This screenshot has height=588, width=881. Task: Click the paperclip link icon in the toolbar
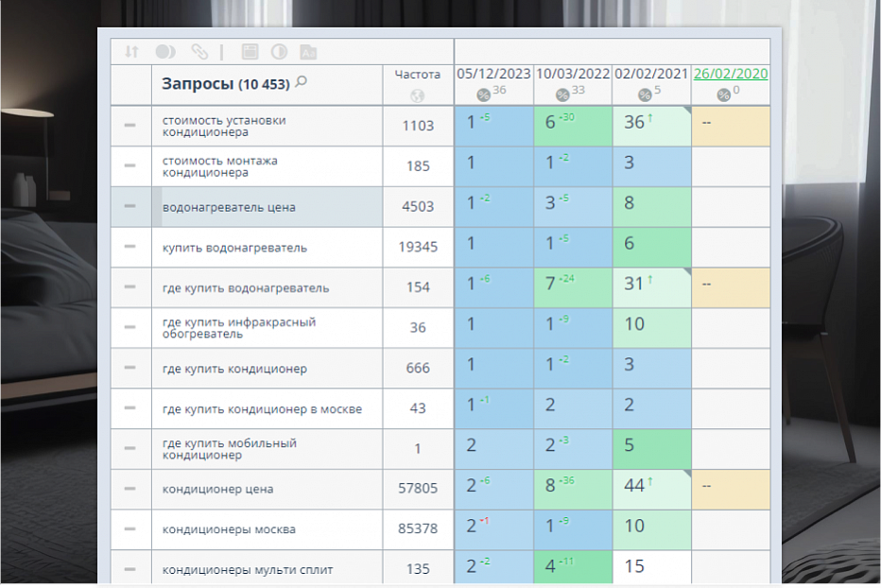coord(199,52)
